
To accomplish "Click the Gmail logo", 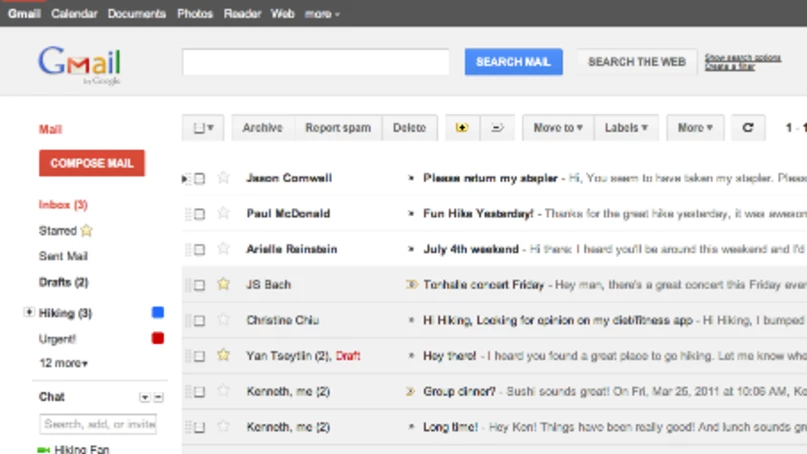I will (79, 65).
